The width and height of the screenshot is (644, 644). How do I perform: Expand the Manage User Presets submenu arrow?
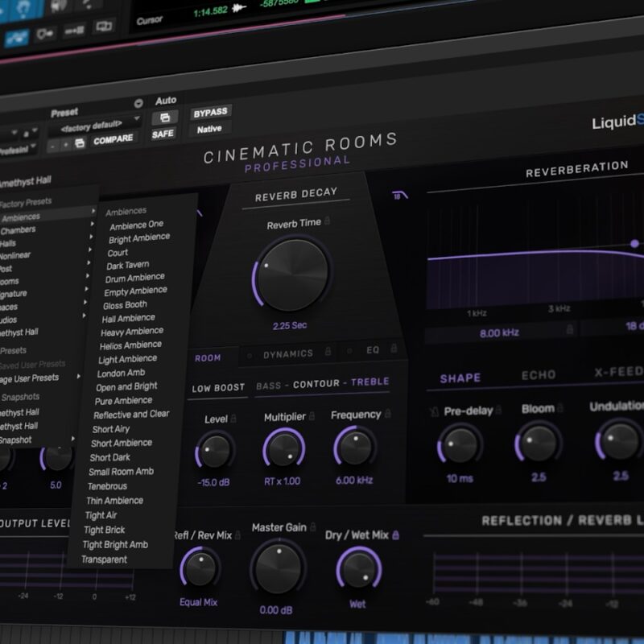pyautogui.click(x=78, y=376)
